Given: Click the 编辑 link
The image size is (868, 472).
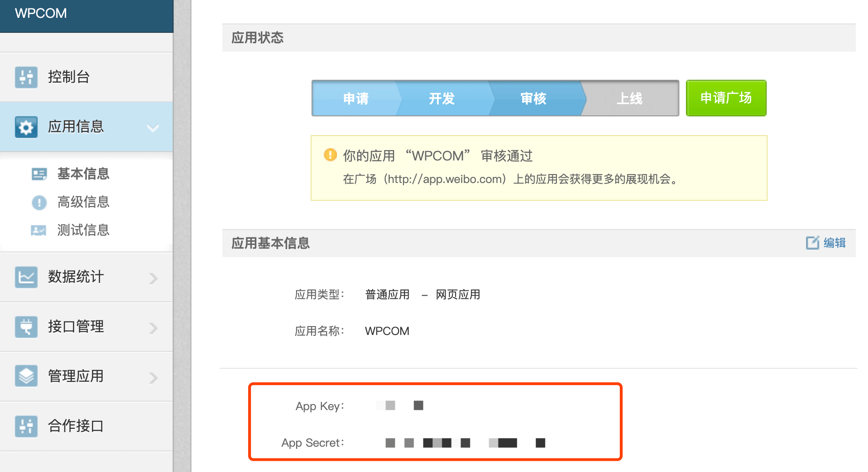Looking at the screenshot, I should [835, 243].
